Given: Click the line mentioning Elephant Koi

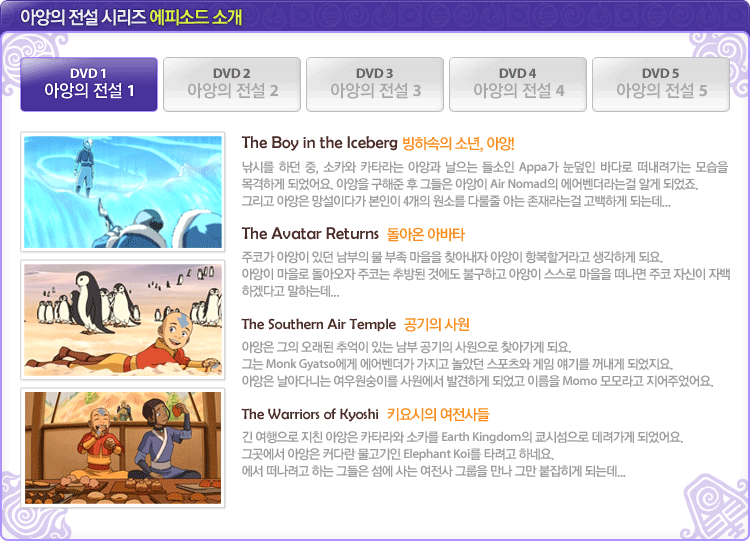Looking at the screenshot, I should 397,454.
